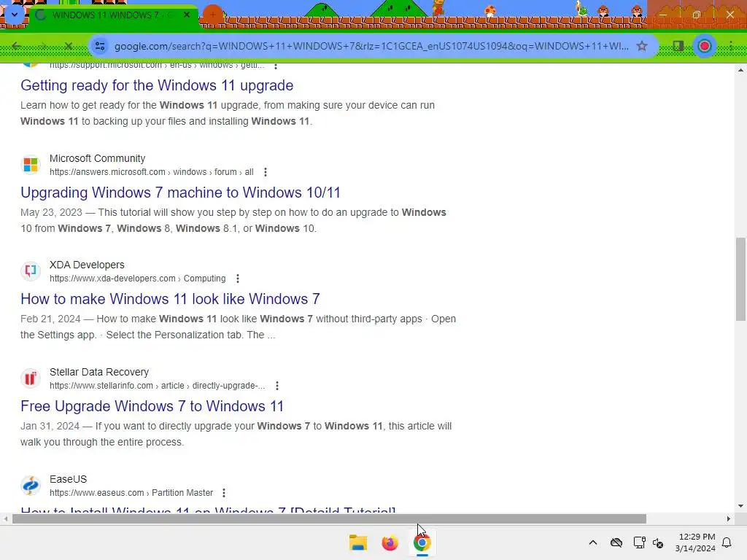This screenshot has width=747, height=560.
Task: Open File Explorer from taskbar
Action: tap(357, 542)
